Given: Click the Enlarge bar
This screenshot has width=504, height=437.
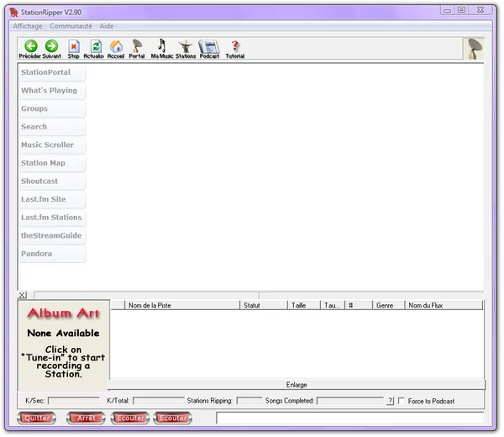Looking at the screenshot, I should [x=297, y=385].
